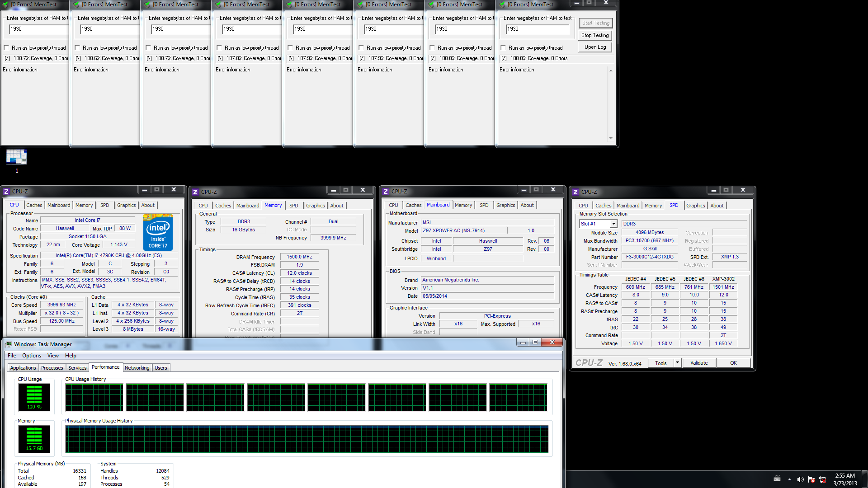Click the title icon of the seventh MemTest window
The image size is (868, 488).
tap(431, 5)
